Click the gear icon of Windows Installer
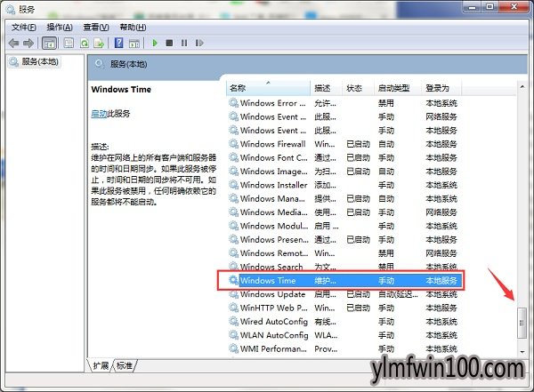 pos(233,185)
